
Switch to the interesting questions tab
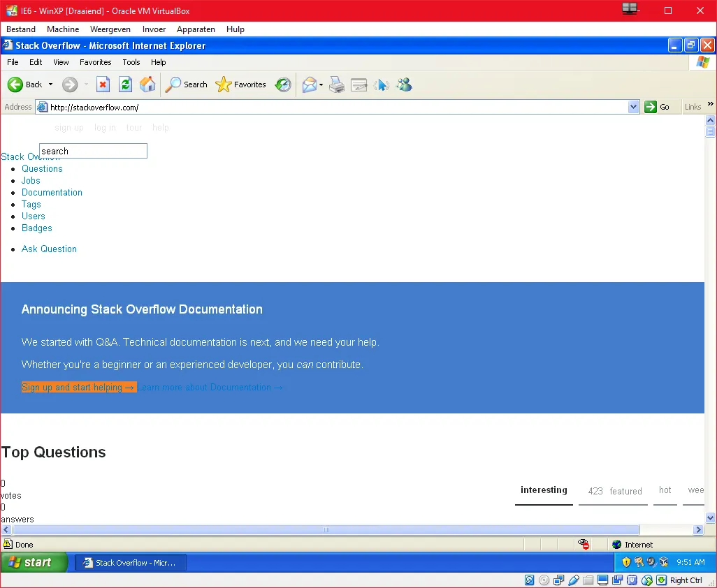544,490
